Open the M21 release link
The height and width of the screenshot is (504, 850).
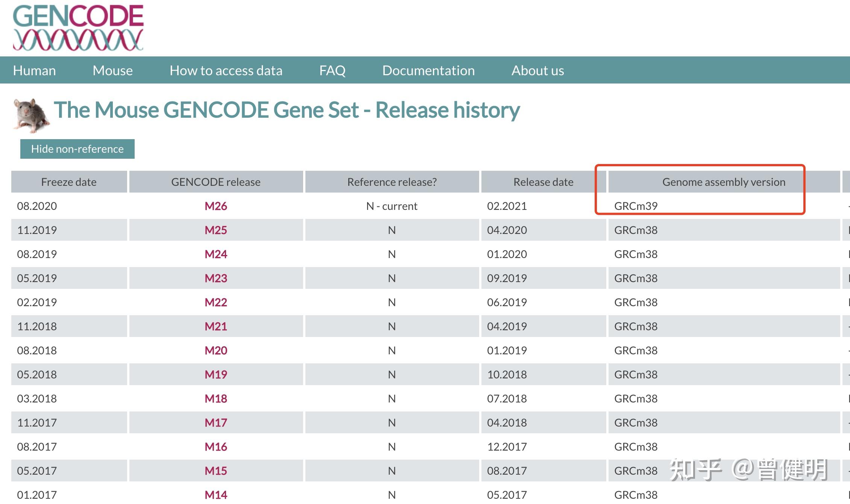[x=216, y=326]
